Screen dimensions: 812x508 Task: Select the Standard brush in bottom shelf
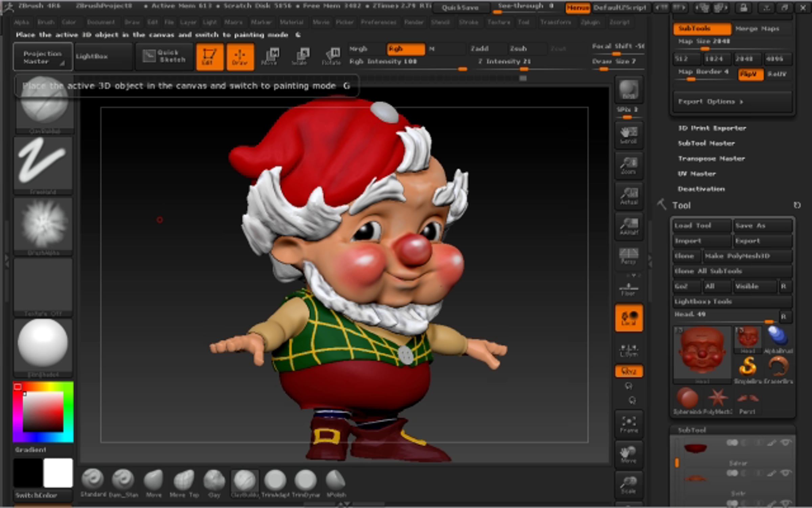click(92, 483)
